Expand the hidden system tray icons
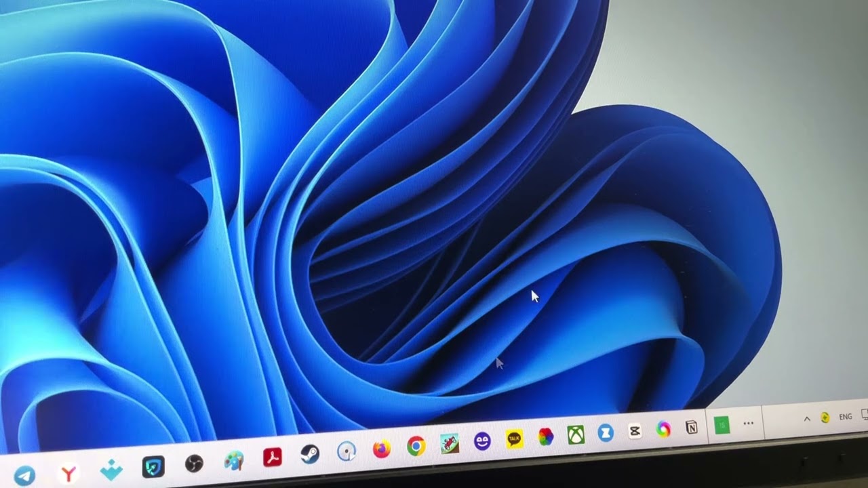The width and height of the screenshot is (868, 488). pyautogui.click(x=807, y=420)
